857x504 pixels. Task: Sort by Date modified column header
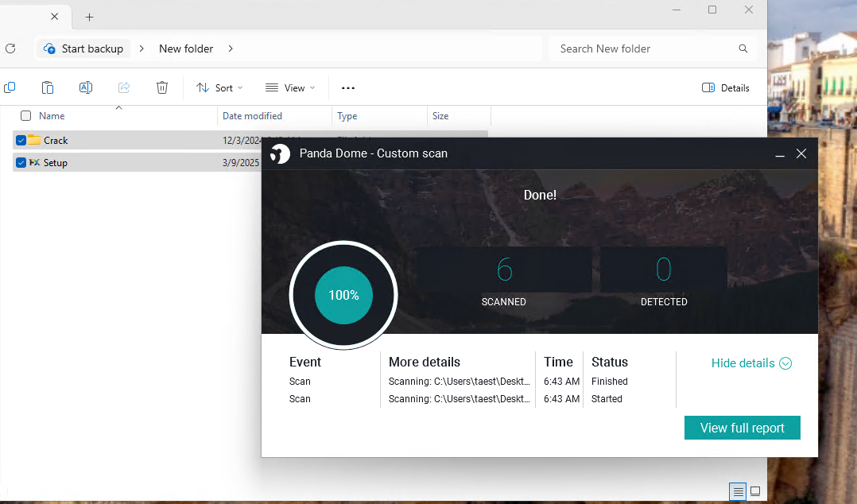click(252, 116)
